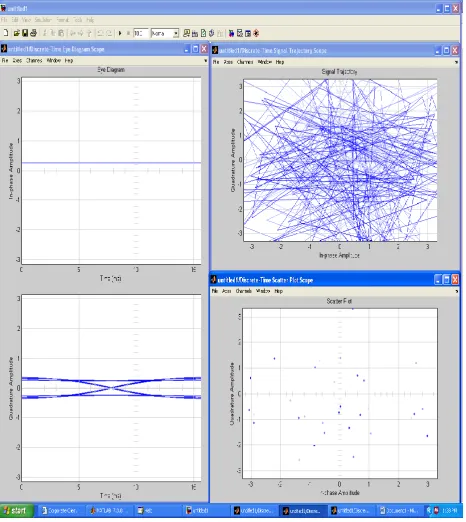
Task: Open File menu in Eye Diagram Scope
Action: pyautogui.click(x=5, y=61)
